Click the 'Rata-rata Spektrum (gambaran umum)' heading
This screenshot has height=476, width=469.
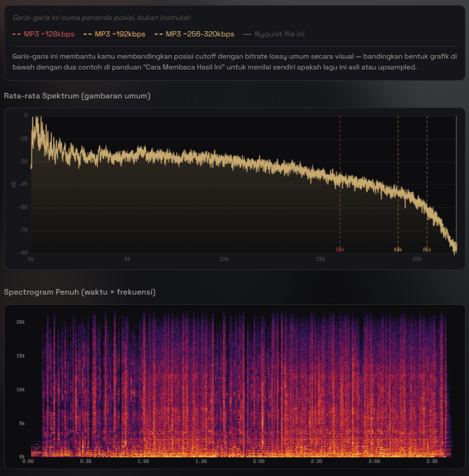(x=77, y=96)
